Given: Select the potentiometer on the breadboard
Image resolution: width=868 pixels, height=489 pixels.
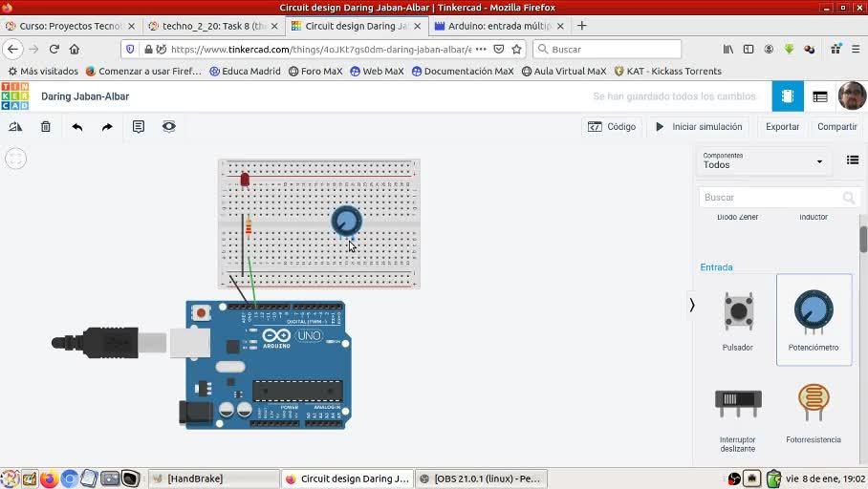Looking at the screenshot, I should click(347, 221).
